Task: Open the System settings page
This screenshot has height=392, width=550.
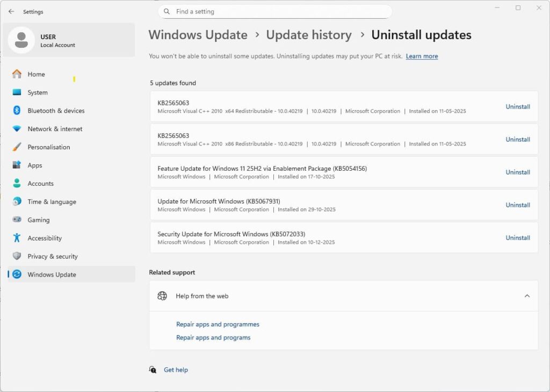Action: (x=71, y=92)
